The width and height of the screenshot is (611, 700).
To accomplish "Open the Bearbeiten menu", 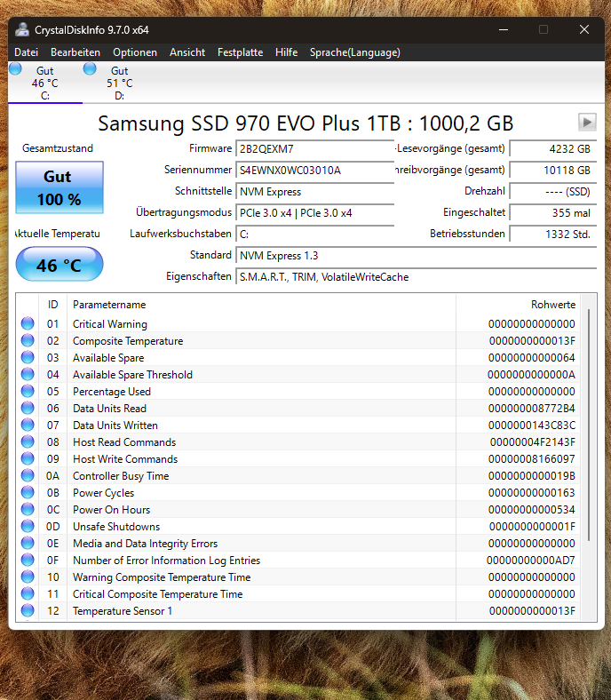I will coord(75,52).
